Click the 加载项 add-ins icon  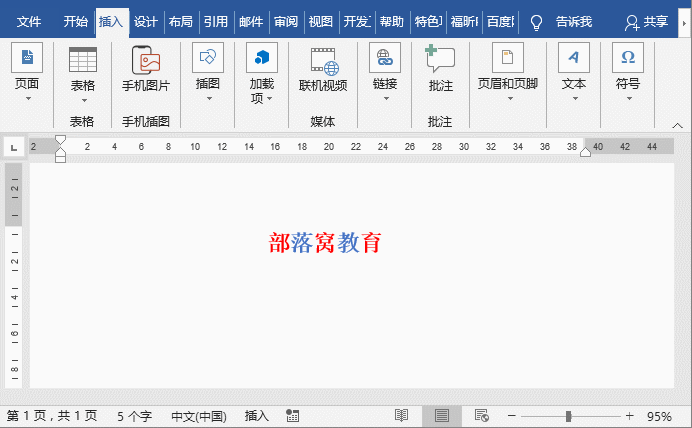click(262, 57)
